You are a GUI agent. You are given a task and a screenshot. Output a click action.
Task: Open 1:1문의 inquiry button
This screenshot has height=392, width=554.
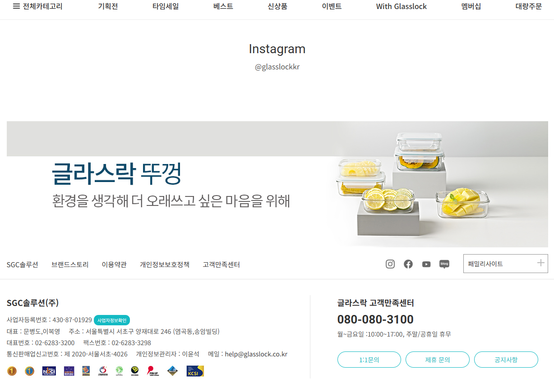click(x=369, y=360)
